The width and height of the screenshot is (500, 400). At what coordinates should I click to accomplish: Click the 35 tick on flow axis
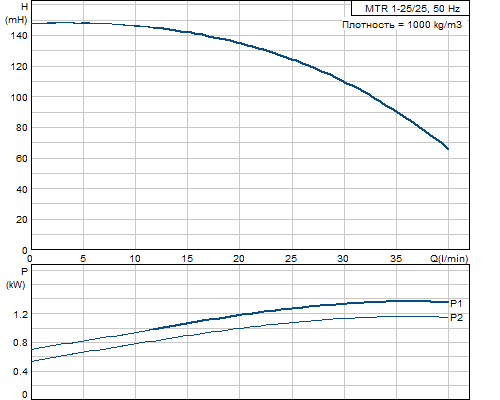coord(396,259)
